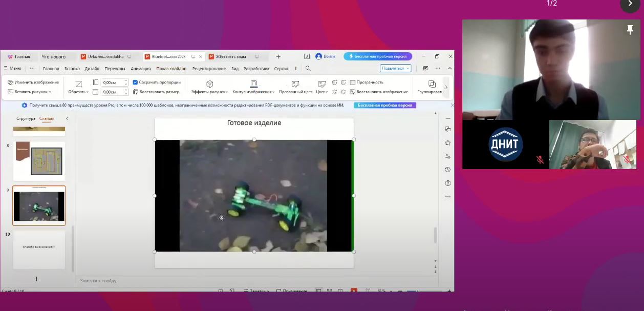The image size is (644, 311).
Task: Go to next participants page arrow
Action: point(630,4)
